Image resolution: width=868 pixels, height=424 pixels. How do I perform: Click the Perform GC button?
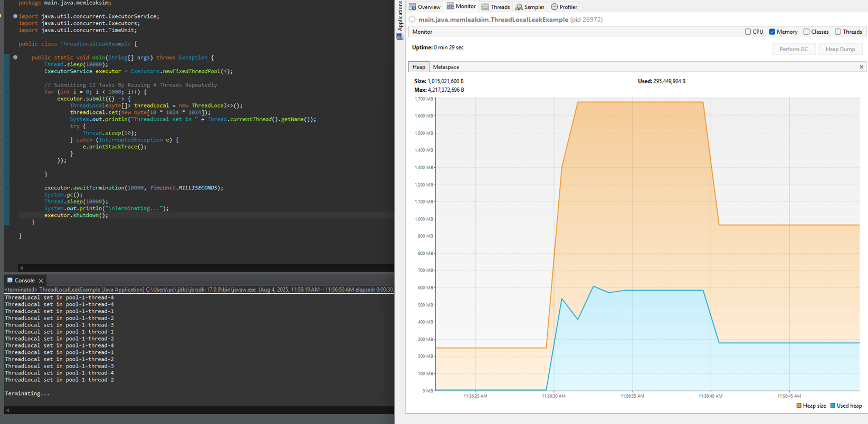[x=794, y=49]
